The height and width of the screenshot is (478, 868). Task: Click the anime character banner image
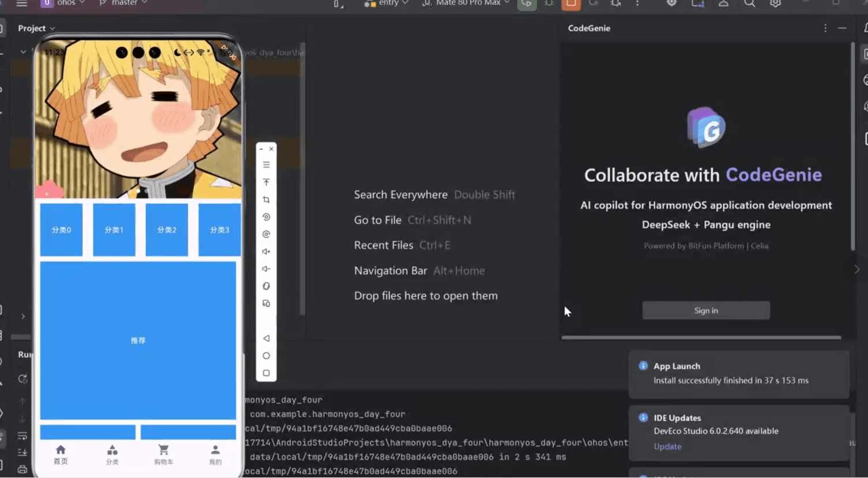point(138,118)
